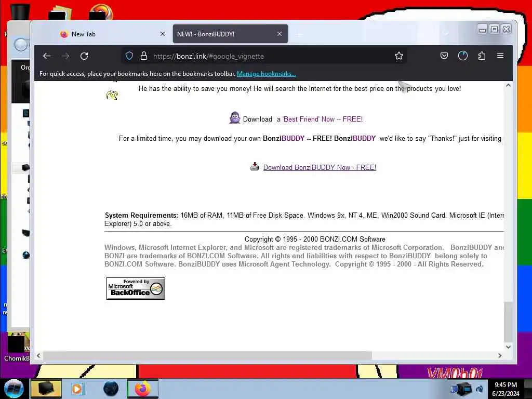The width and height of the screenshot is (532, 399).
Task: Click the Powered by Microsoft BackOffice badge
Action: (x=136, y=288)
